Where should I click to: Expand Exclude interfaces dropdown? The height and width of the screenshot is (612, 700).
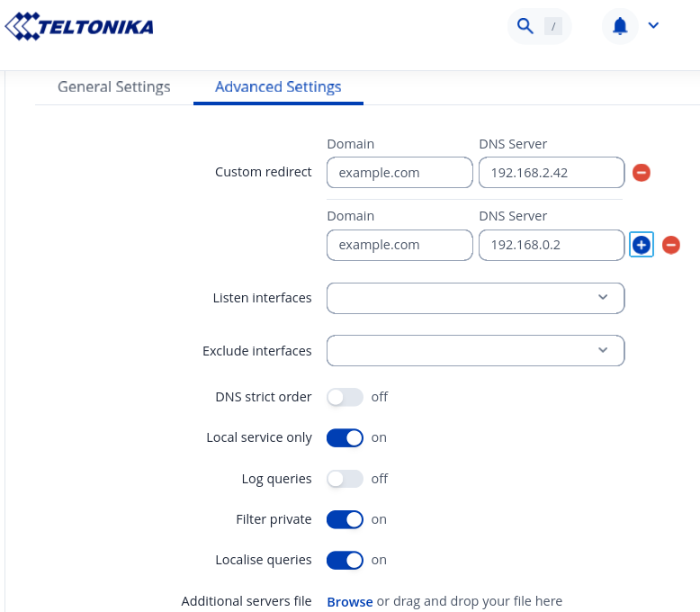click(475, 351)
